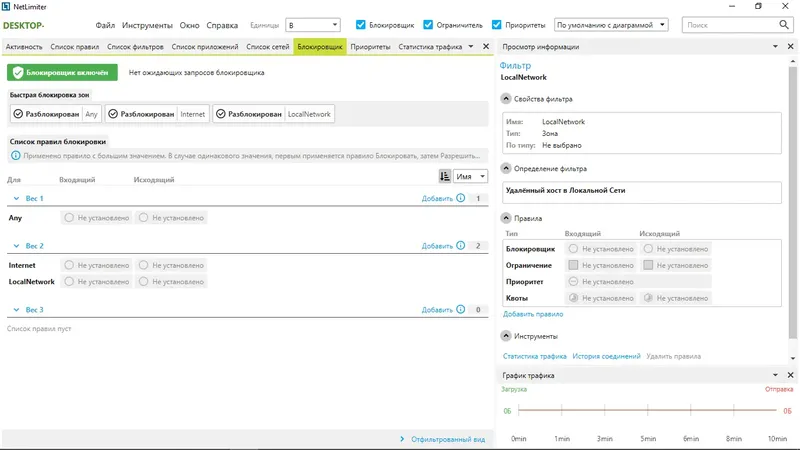Click the info panel vertical scrollbar

click(x=792, y=202)
